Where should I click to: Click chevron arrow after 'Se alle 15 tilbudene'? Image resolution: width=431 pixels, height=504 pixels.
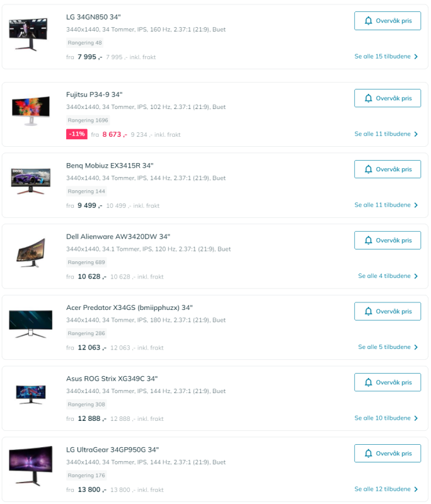coord(416,57)
